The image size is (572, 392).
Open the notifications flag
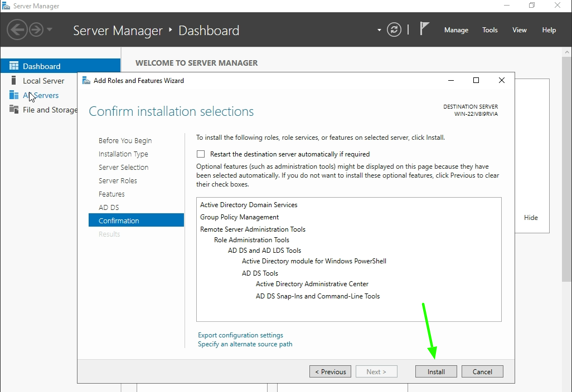pyautogui.click(x=424, y=29)
